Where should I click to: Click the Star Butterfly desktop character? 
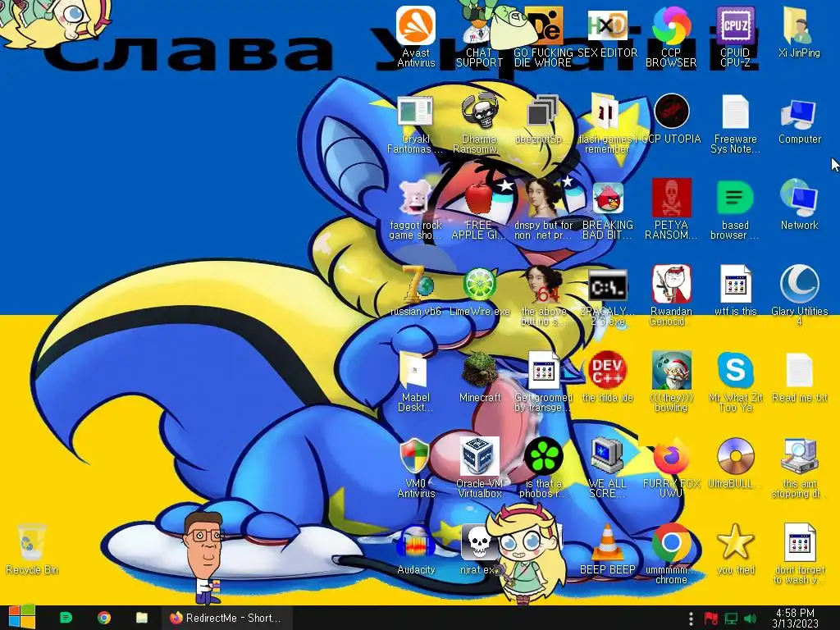(527, 552)
